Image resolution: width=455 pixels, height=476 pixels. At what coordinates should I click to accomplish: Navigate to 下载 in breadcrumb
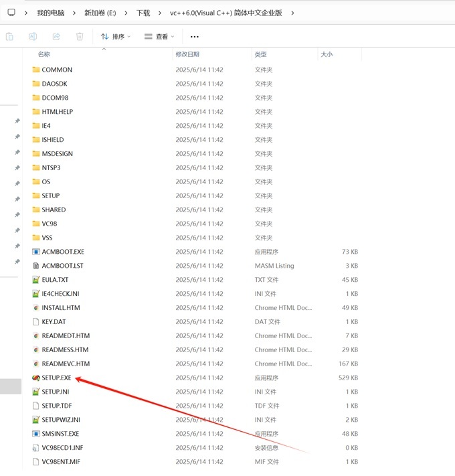point(143,13)
